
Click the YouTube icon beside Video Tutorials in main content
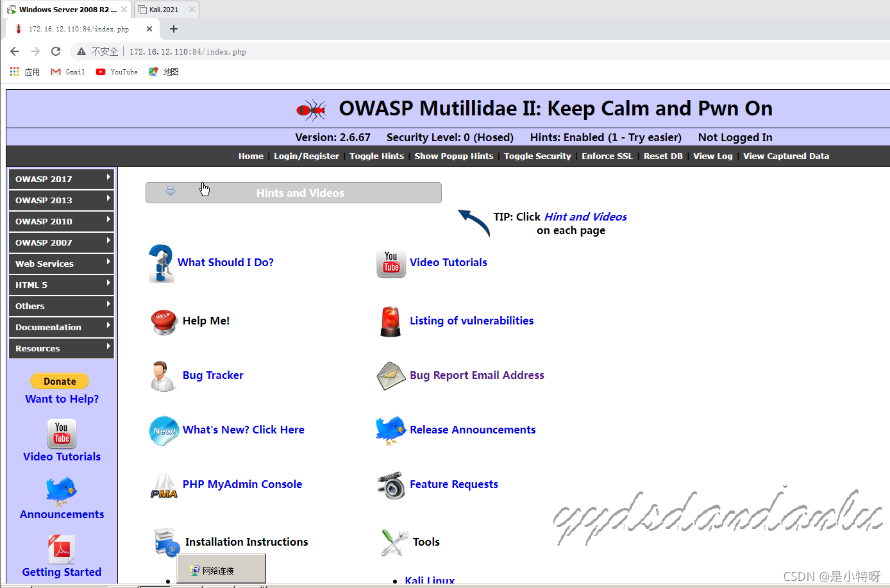pyautogui.click(x=391, y=264)
